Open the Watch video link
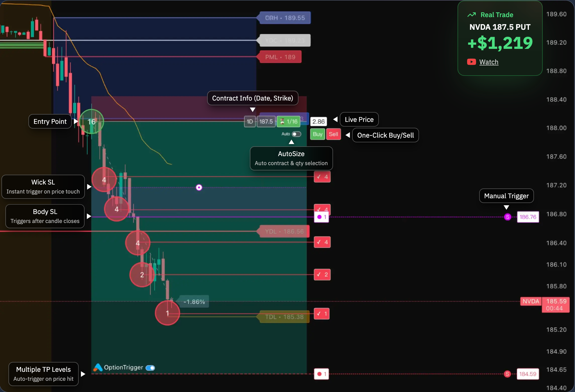This screenshot has height=392, width=575. [489, 62]
